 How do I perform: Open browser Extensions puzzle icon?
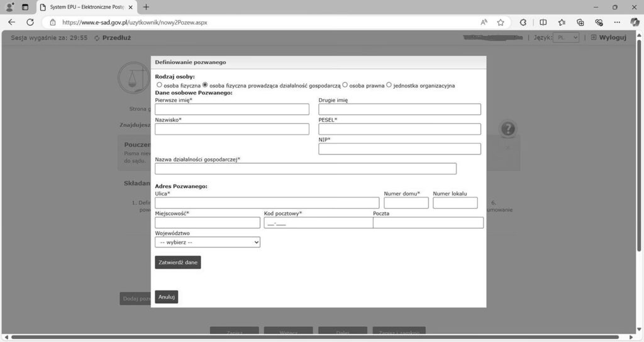(523, 22)
